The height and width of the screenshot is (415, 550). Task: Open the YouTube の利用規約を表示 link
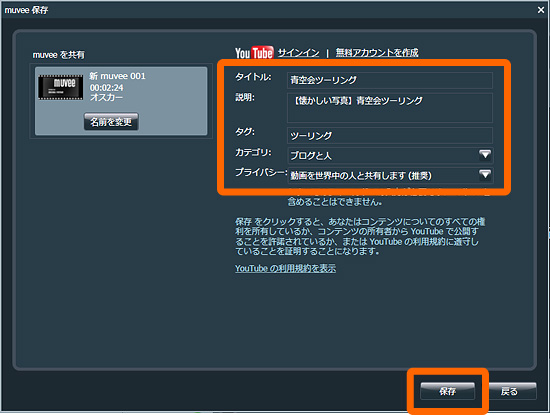pos(285,268)
